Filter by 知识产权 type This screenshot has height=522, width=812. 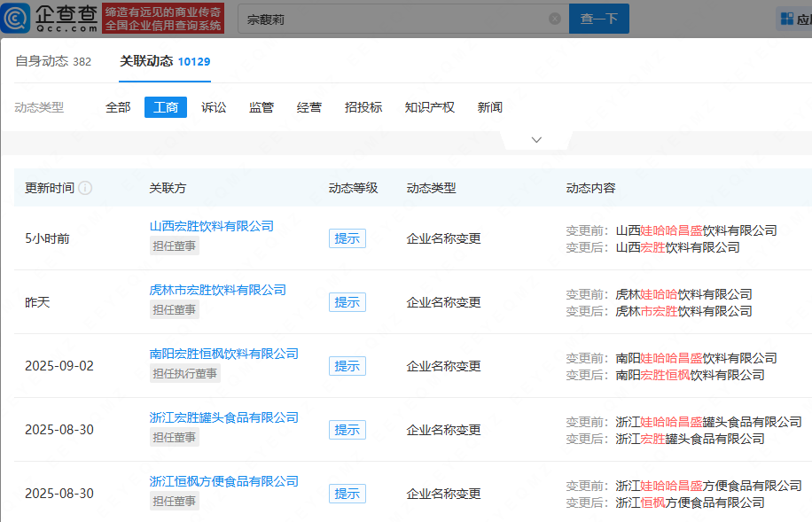point(429,107)
